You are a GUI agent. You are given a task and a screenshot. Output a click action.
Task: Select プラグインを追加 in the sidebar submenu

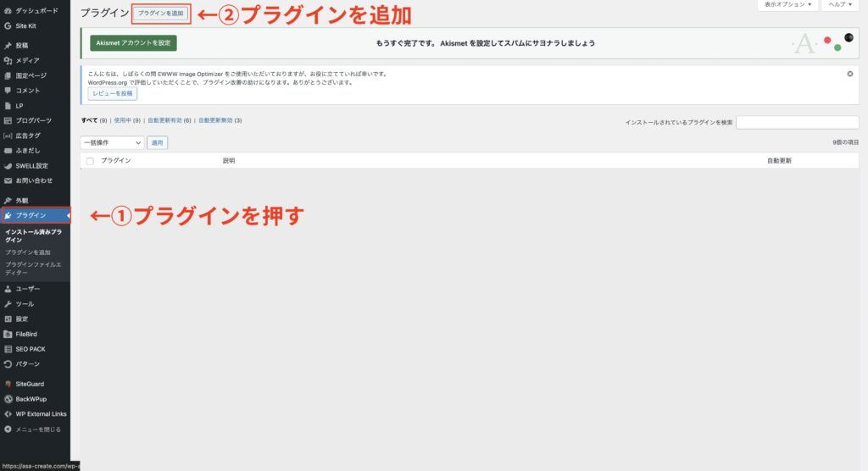pos(28,252)
